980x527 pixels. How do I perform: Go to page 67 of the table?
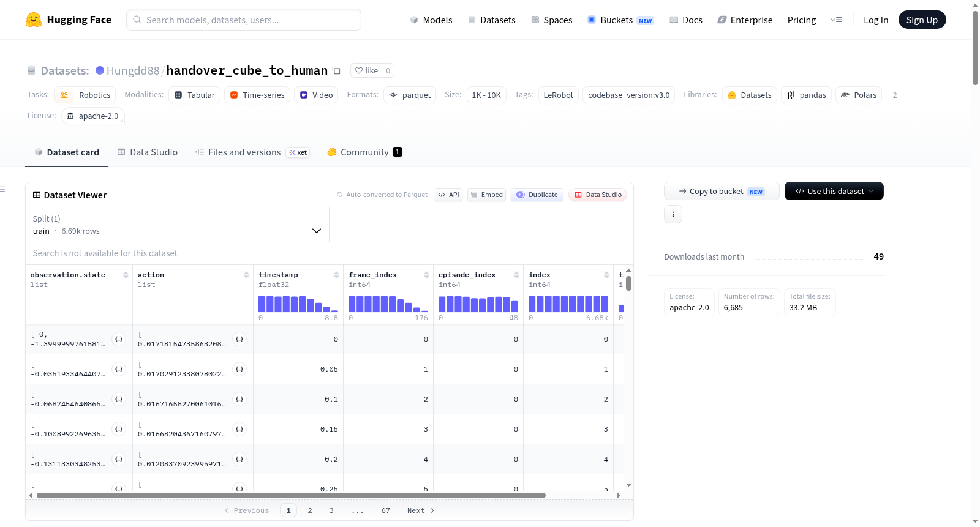385,510
